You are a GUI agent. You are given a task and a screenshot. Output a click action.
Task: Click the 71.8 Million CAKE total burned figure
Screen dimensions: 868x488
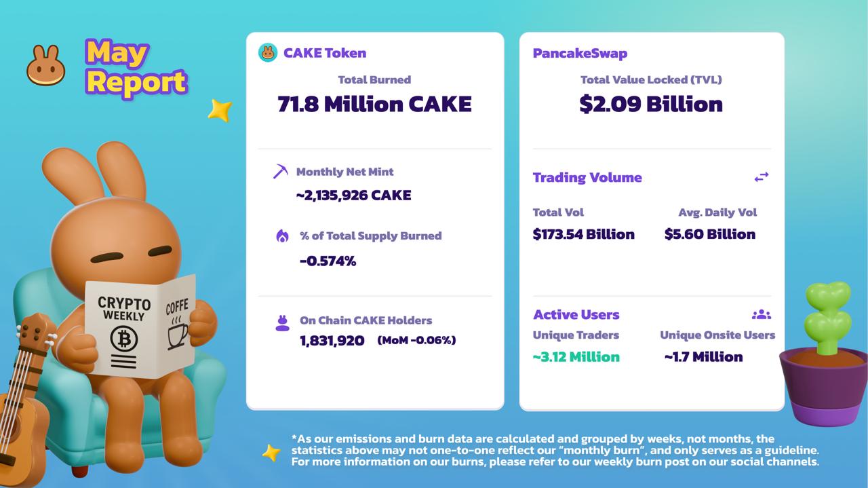[374, 104]
